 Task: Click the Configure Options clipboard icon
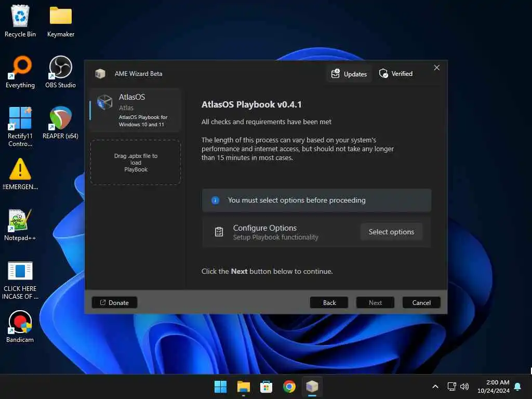point(219,232)
